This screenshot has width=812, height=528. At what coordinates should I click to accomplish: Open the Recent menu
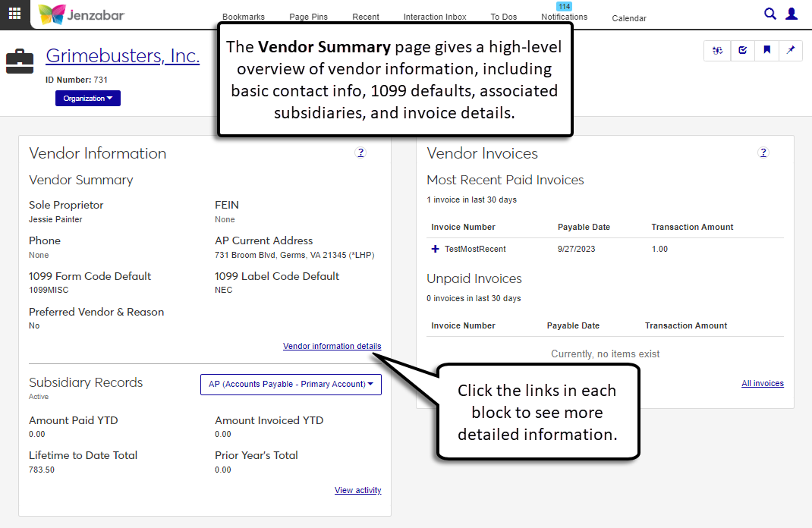point(366,17)
